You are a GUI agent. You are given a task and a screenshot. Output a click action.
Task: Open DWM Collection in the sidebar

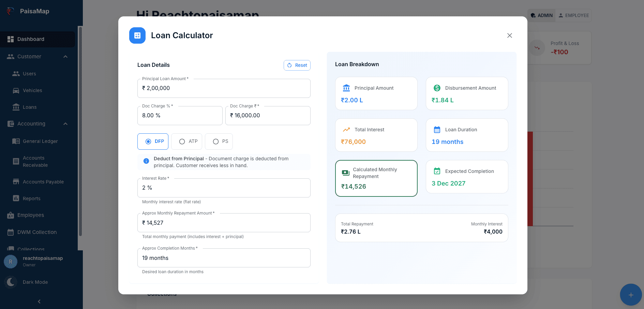(x=38, y=232)
